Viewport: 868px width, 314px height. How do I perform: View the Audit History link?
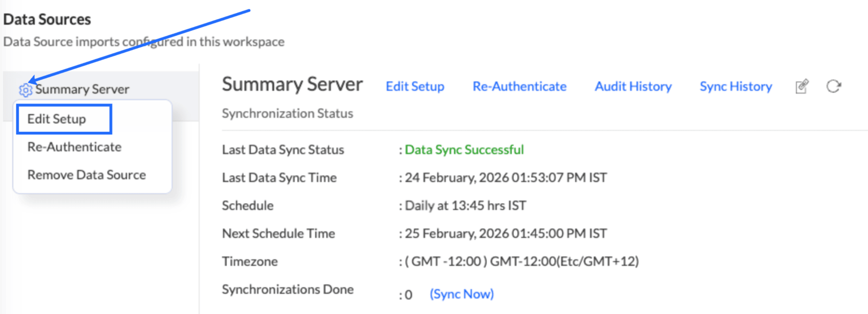click(x=633, y=86)
